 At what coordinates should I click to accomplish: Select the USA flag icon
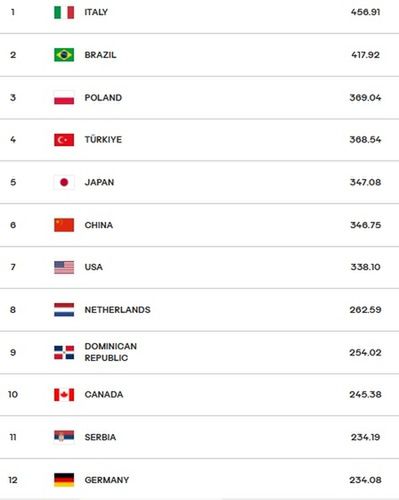point(64,267)
